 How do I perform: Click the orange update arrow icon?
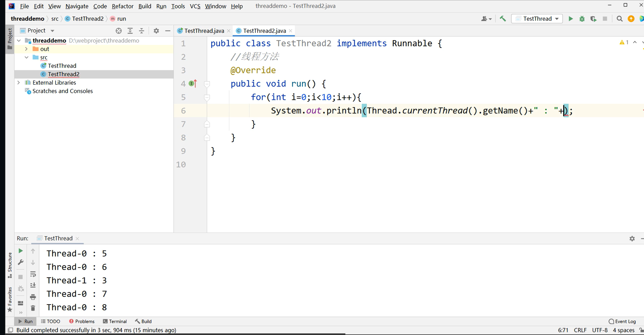click(631, 19)
